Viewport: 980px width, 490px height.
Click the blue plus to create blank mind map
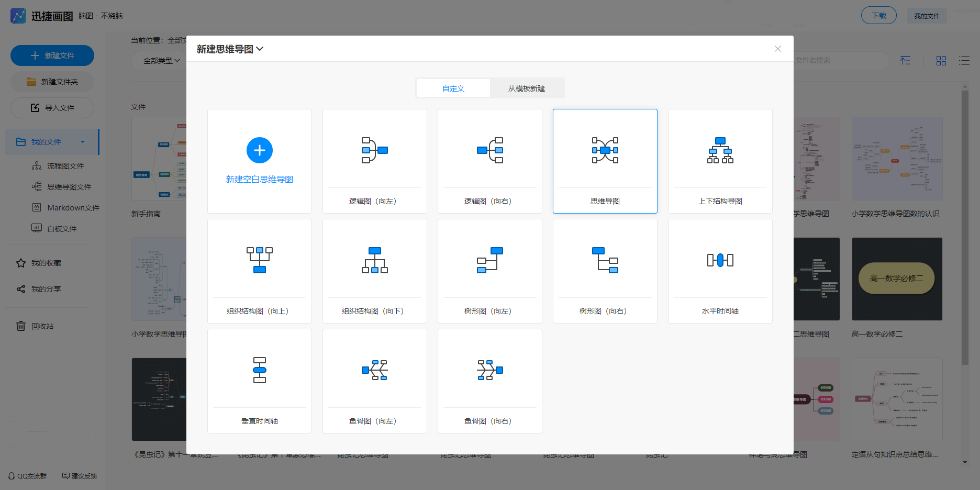[x=259, y=150]
